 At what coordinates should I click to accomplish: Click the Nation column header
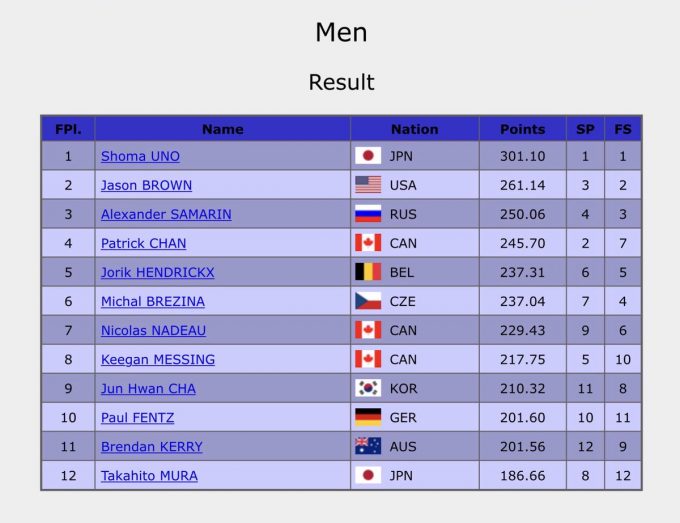[x=414, y=129]
